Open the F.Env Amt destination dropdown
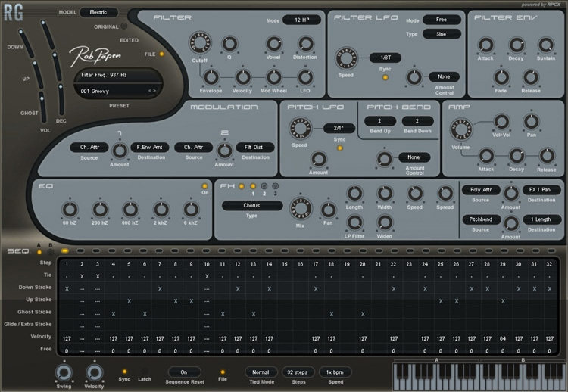Image resolution: width=568 pixels, height=392 pixels. 150,148
